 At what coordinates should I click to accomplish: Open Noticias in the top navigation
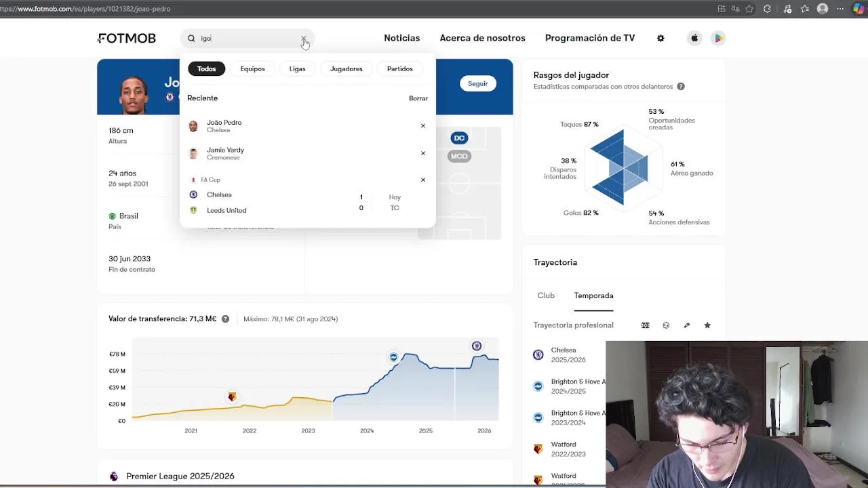(x=401, y=39)
